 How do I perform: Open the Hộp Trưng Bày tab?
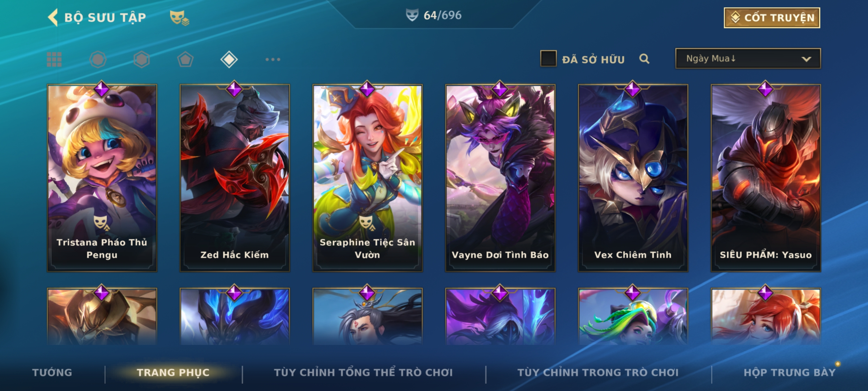tap(790, 373)
